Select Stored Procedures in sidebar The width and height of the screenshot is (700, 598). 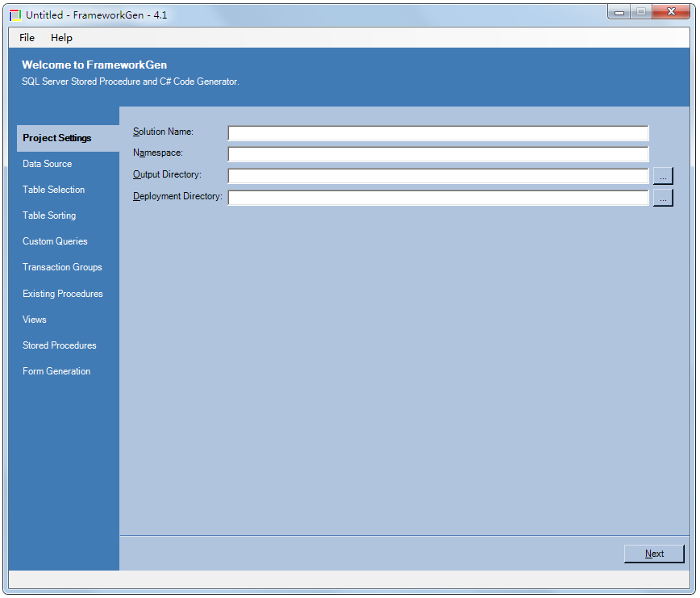coord(60,345)
